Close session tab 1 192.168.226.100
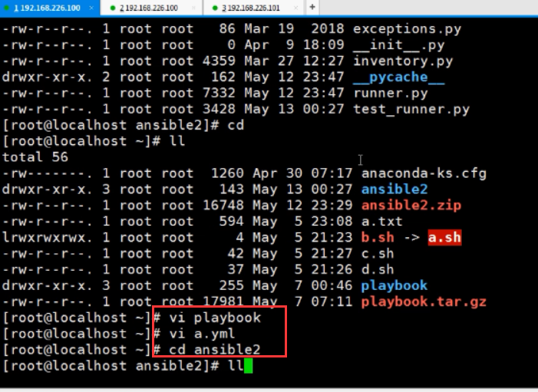538x392 pixels. (x=91, y=8)
